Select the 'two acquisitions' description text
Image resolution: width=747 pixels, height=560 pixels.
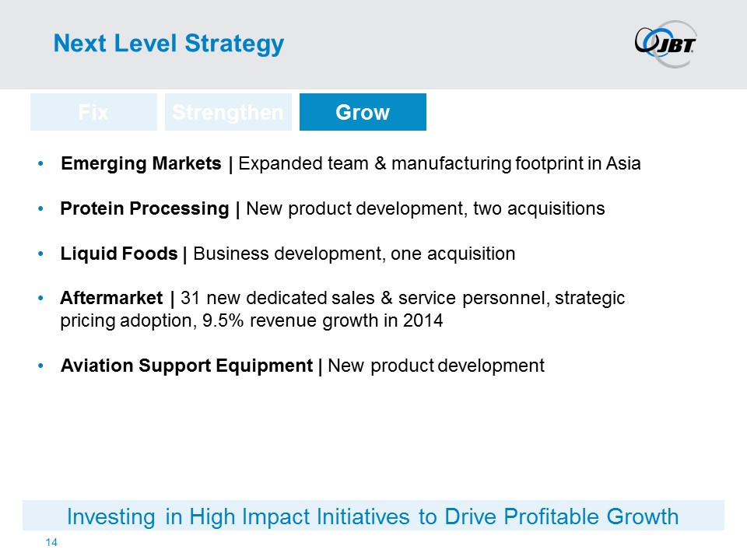click(x=425, y=208)
